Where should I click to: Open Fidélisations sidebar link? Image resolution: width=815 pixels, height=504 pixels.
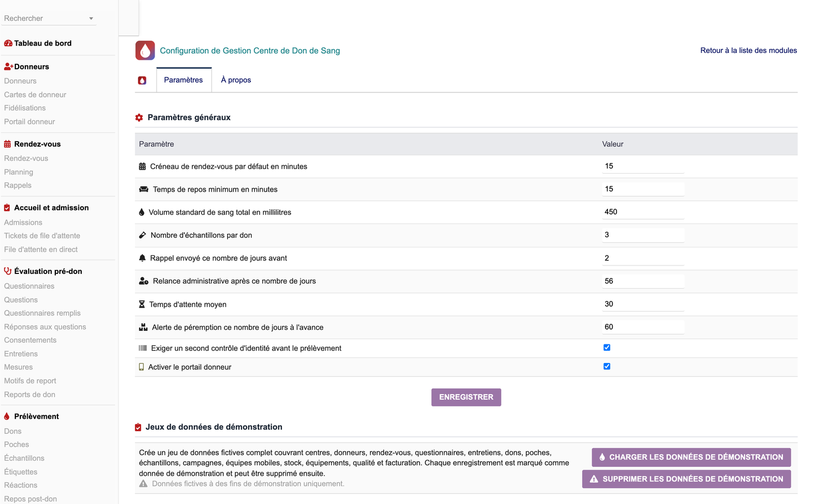click(25, 108)
